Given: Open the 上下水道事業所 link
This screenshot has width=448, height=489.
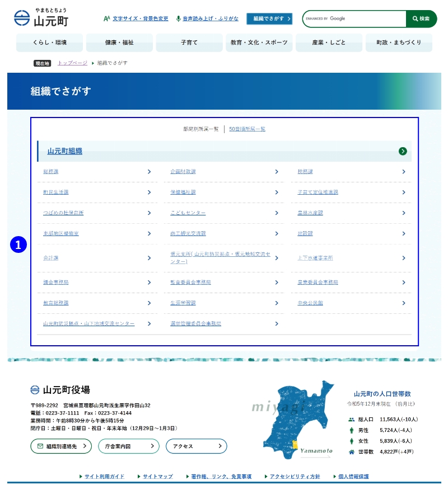Looking at the screenshot, I should pos(315,258).
